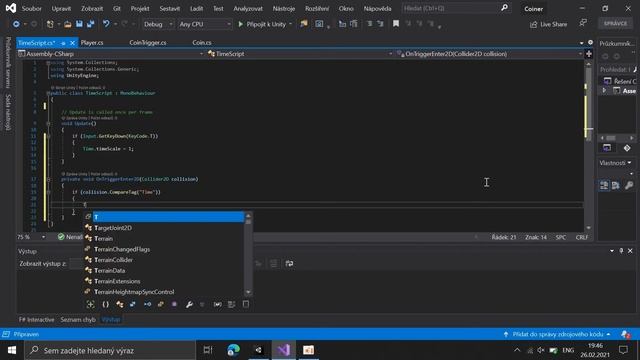Open the F# Interactive tab
The image size is (640, 360).
coord(36,320)
